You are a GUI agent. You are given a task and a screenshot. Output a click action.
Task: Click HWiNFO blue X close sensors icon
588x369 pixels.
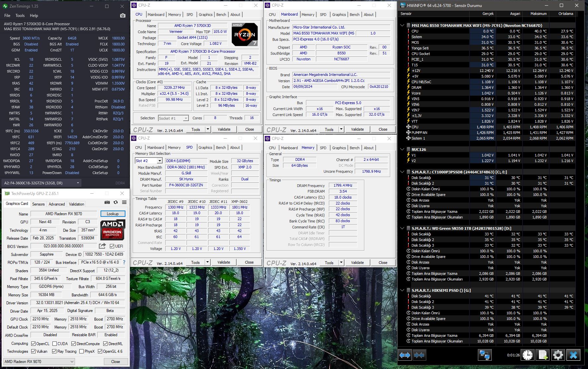click(x=573, y=355)
